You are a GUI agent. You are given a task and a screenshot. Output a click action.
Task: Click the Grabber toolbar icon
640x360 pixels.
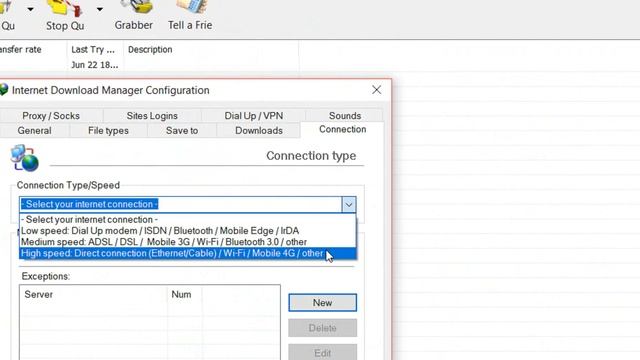(133, 16)
